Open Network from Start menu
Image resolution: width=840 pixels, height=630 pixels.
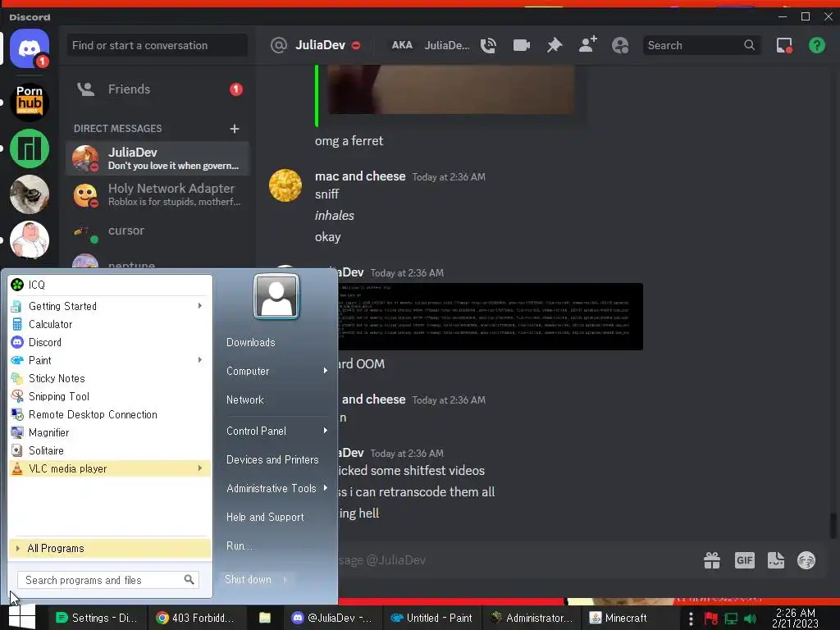[x=244, y=399]
